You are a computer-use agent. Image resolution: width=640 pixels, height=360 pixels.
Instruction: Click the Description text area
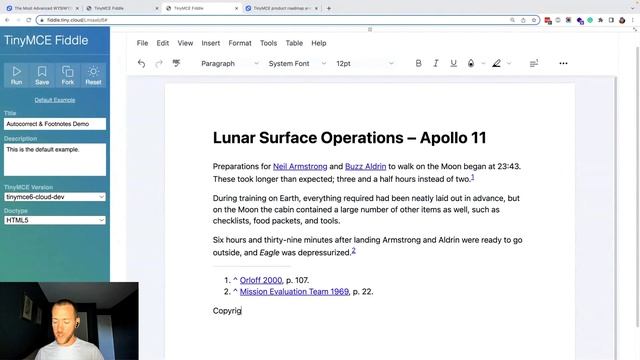point(55,159)
